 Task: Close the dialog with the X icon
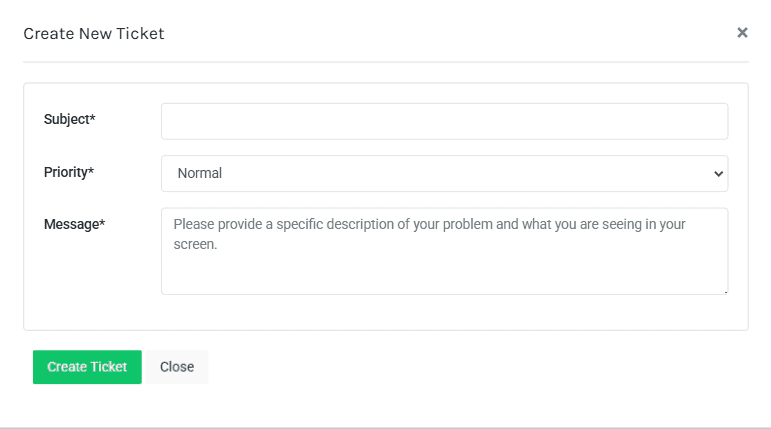click(742, 33)
